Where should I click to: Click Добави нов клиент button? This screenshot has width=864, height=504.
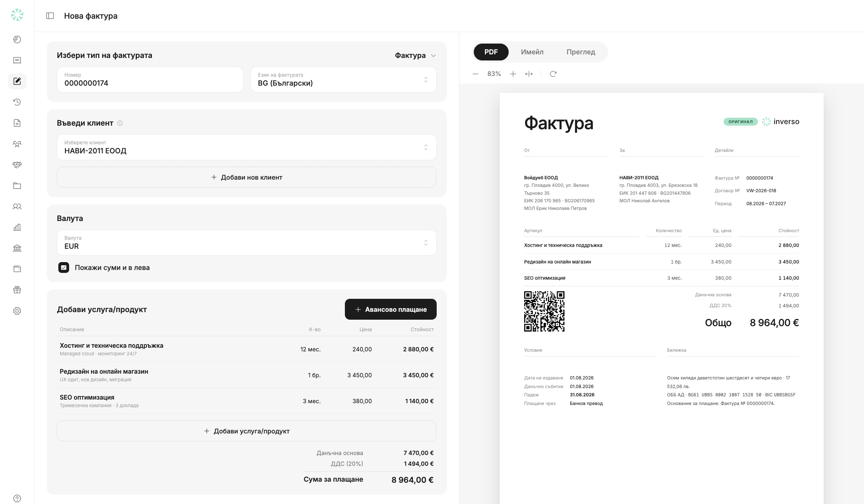click(247, 177)
